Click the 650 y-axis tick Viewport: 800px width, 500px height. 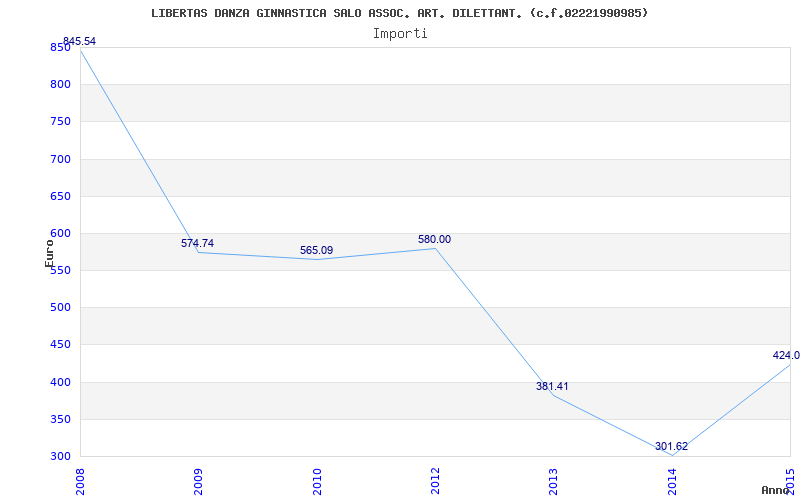60,196
